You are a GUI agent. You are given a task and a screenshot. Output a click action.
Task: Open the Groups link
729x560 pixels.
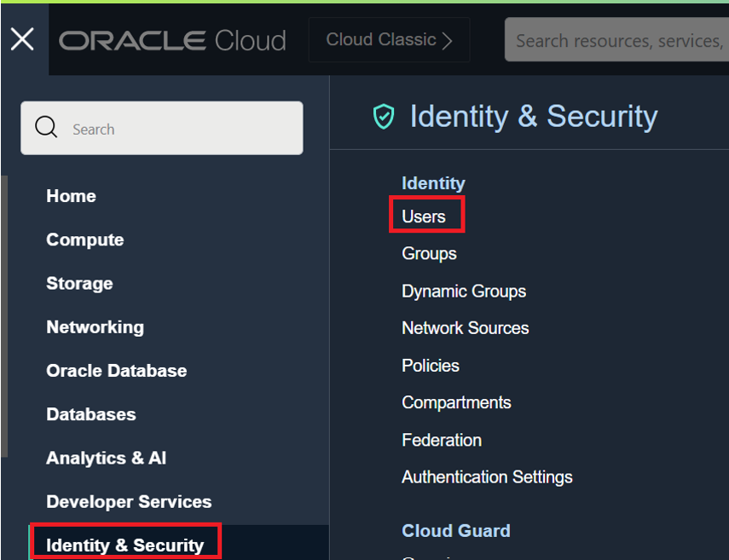429,254
